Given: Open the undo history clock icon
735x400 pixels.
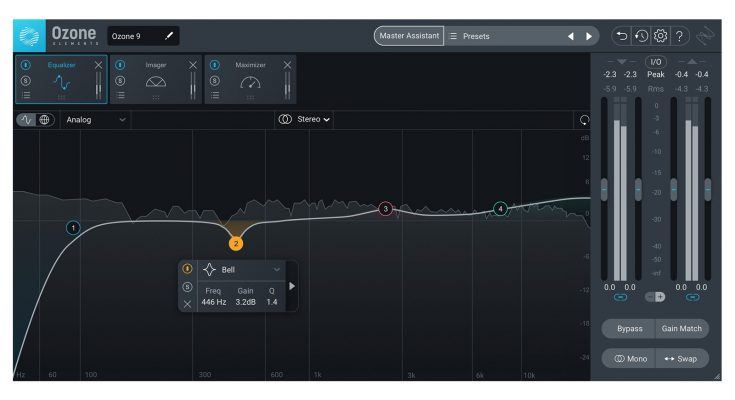Looking at the screenshot, I should (x=641, y=36).
